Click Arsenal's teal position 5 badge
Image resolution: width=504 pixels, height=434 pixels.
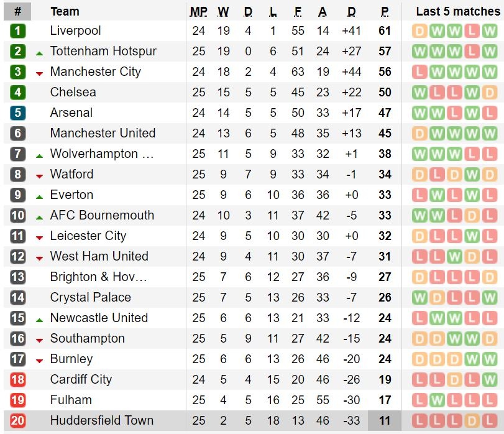coord(17,113)
